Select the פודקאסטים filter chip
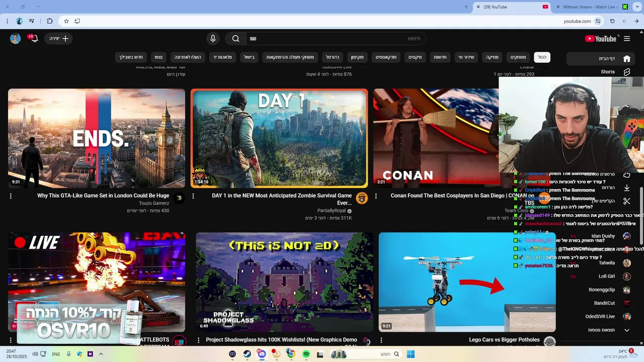Screen dimensions: 644x362 tap(386, 57)
